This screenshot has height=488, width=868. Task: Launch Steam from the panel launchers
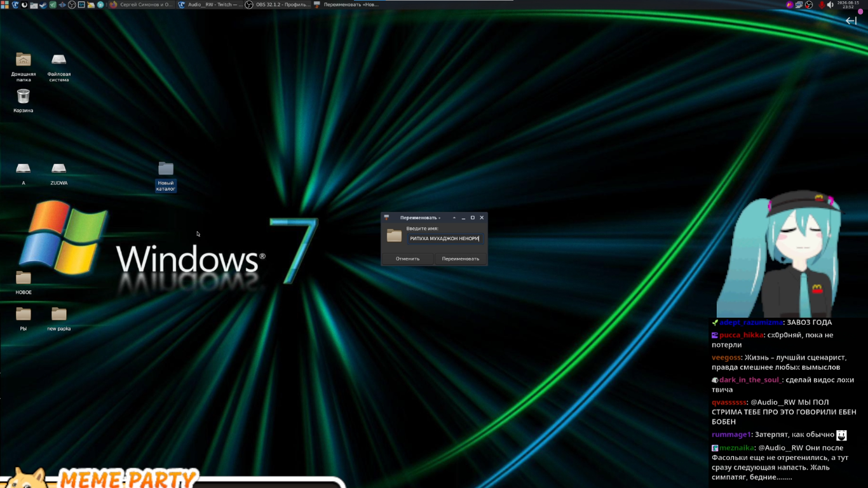(x=43, y=4)
